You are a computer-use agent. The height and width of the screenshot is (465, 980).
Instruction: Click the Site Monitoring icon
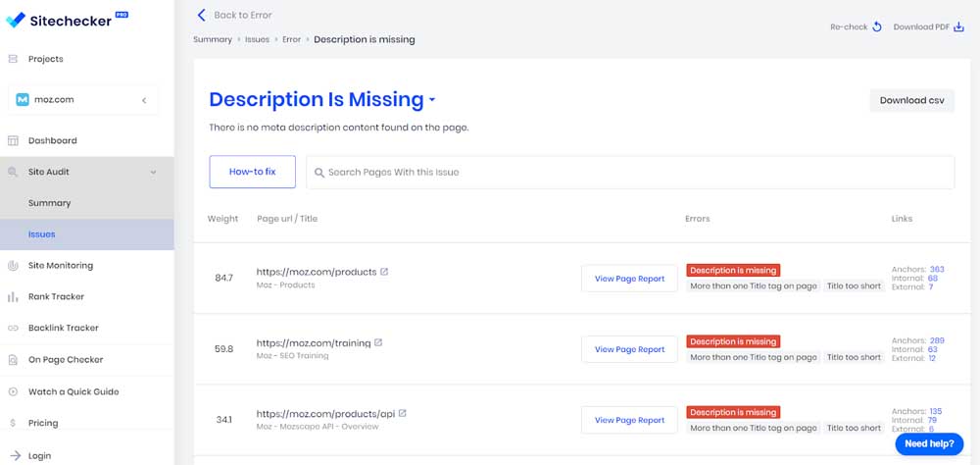click(x=13, y=265)
